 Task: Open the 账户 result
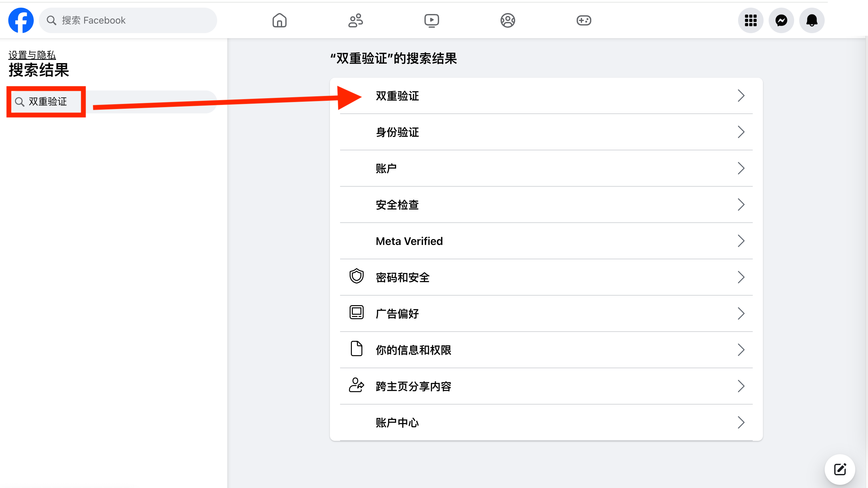coord(546,168)
